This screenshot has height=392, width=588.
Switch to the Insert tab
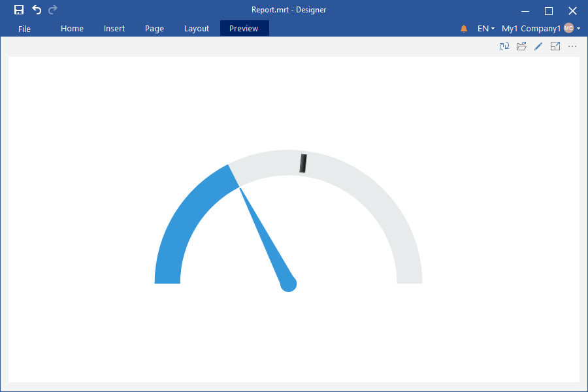click(x=114, y=29)
